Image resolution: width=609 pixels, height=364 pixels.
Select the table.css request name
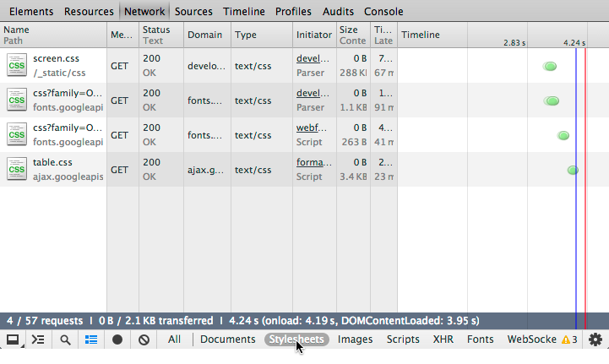click(52, 162)
